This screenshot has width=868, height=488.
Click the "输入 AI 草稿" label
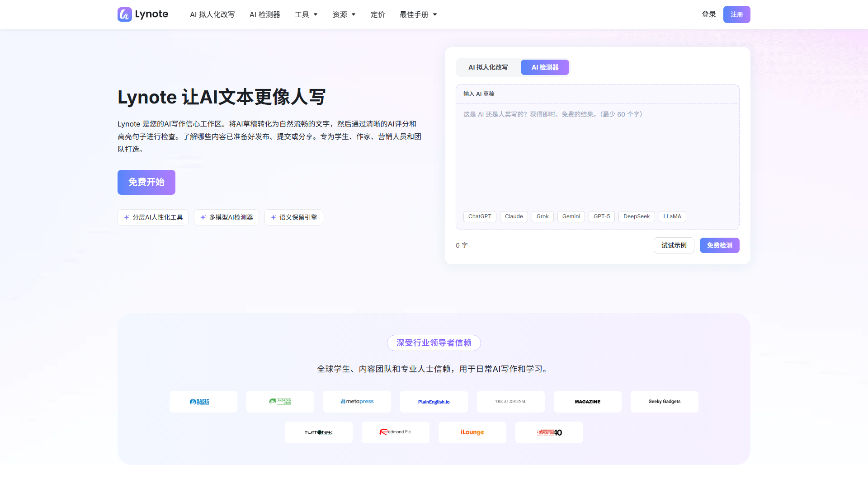479,94
